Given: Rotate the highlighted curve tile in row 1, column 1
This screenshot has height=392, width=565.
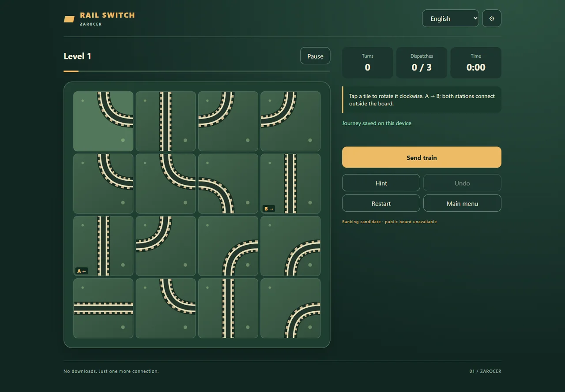Looking at the screenshot, I should 103,121.
